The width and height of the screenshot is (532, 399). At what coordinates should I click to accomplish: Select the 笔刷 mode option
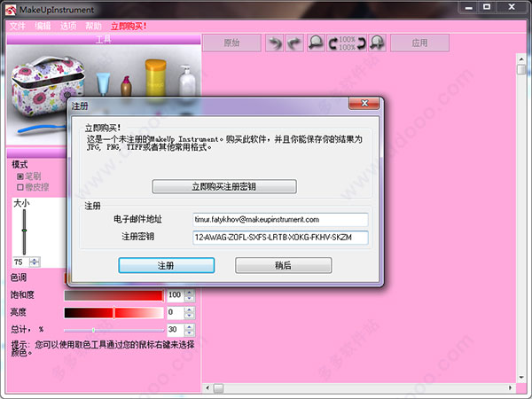click(29, 176)
